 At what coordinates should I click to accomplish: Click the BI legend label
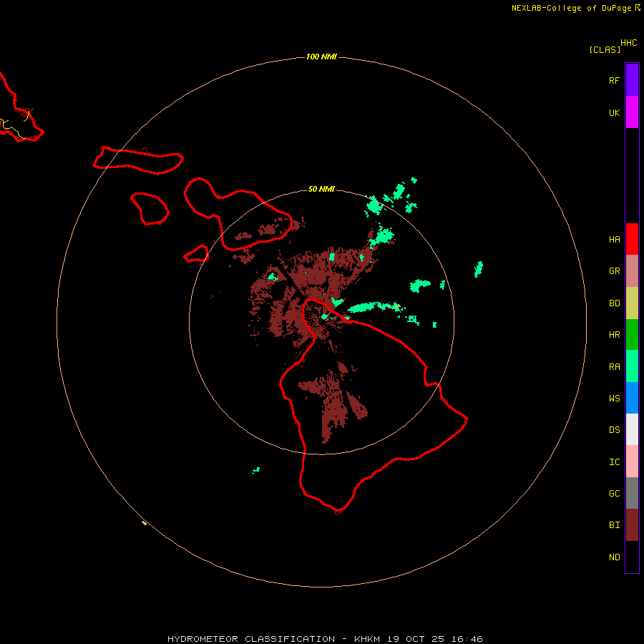614,525
